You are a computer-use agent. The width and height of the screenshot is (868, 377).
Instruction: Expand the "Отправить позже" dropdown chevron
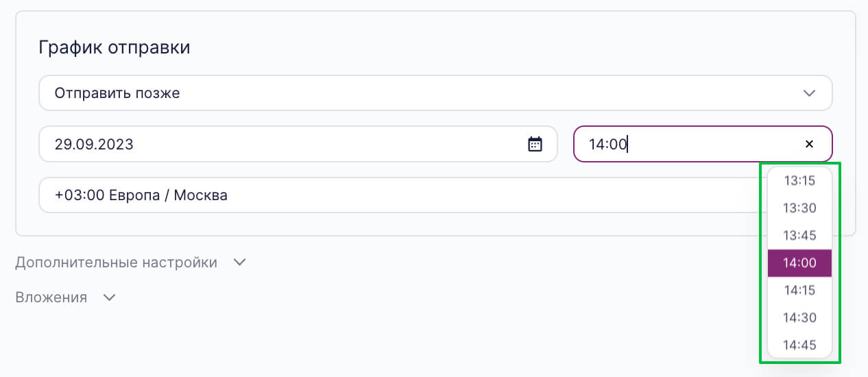tap(809, 93)
